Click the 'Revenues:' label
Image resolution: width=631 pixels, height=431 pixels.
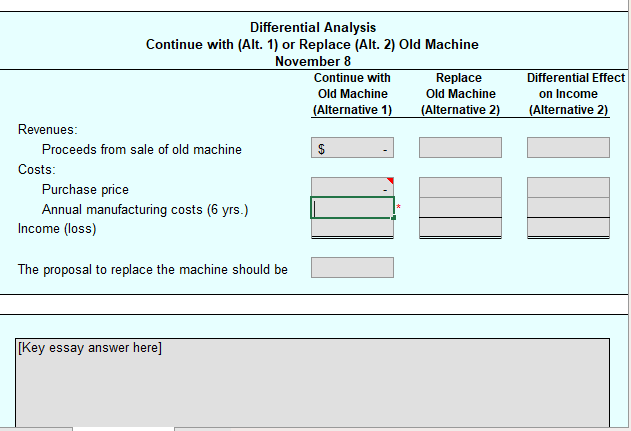click(x=47, y=130)
